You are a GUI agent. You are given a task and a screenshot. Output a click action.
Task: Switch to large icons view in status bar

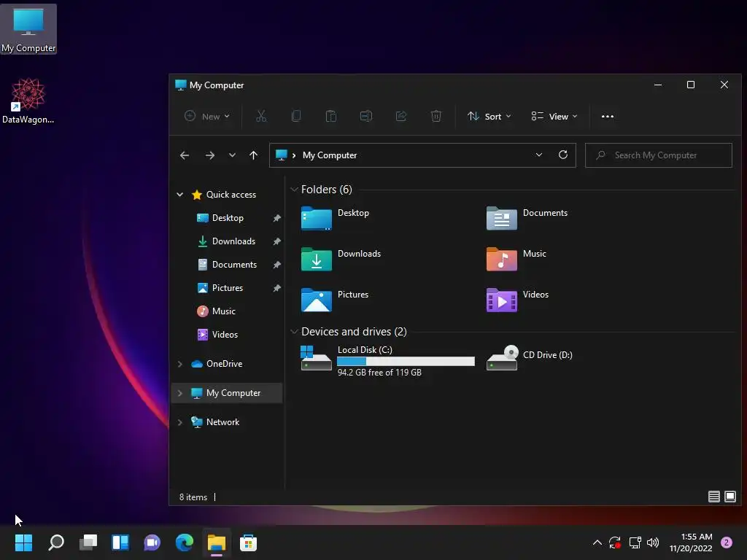click(729, 497)
